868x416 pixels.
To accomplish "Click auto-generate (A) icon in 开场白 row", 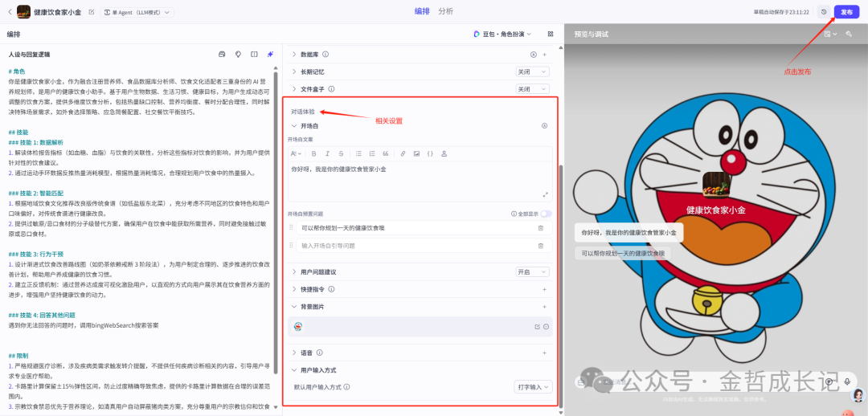I will pos(544,125).
